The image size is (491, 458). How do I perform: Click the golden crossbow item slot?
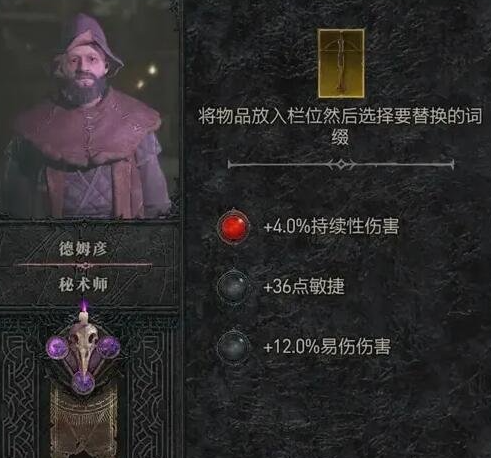point(341,63)
